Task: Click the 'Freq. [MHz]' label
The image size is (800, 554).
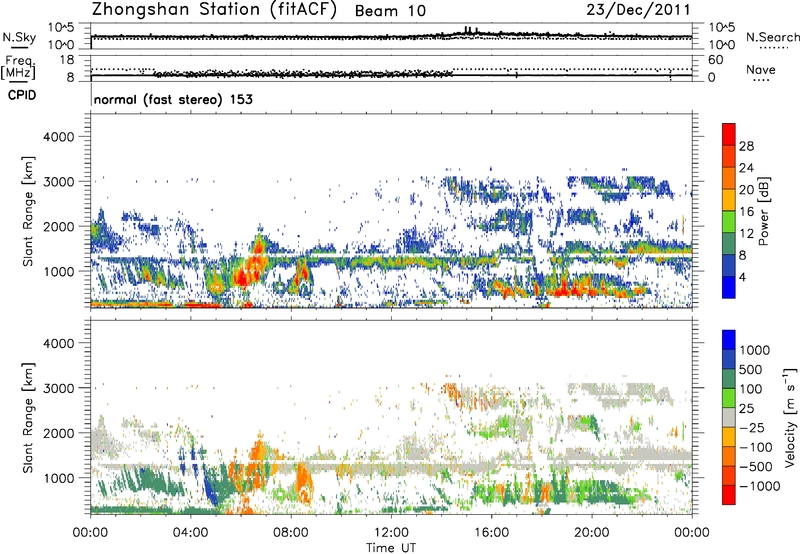Action: (18, 67)
